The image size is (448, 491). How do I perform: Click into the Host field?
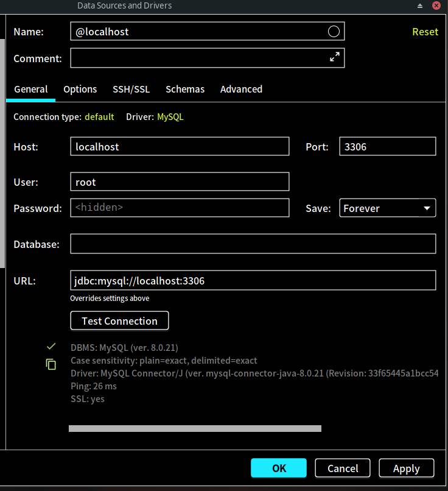click(180, 146)
